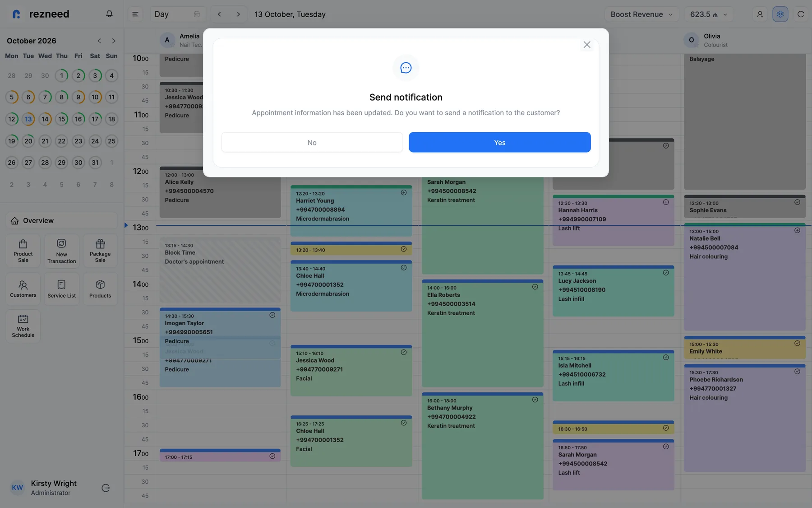This screenshot has width=812, height=508.
Task: Open Package Sale
Action: tap(100, 251)
